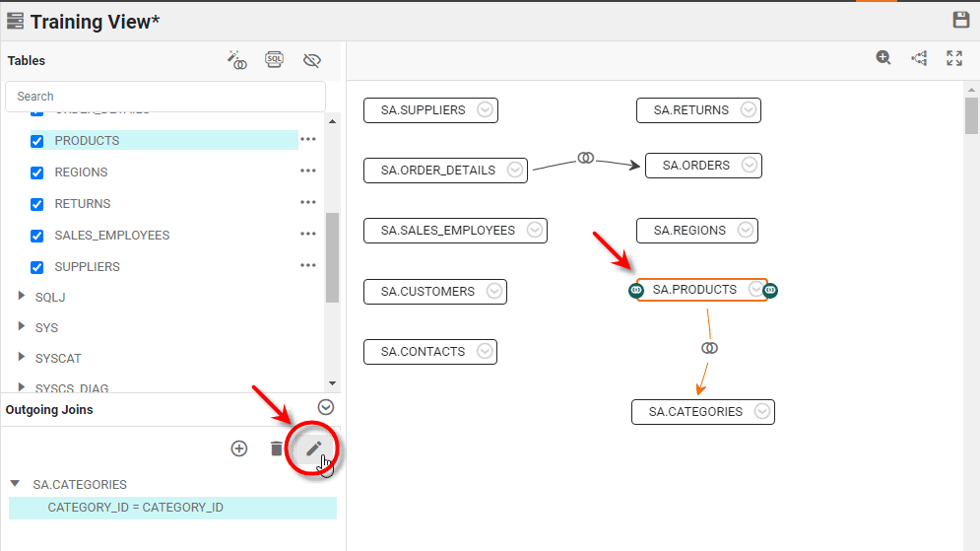Toggle the hide tables eye icon
The image size is (980, 551).
(x=312, y=61)
